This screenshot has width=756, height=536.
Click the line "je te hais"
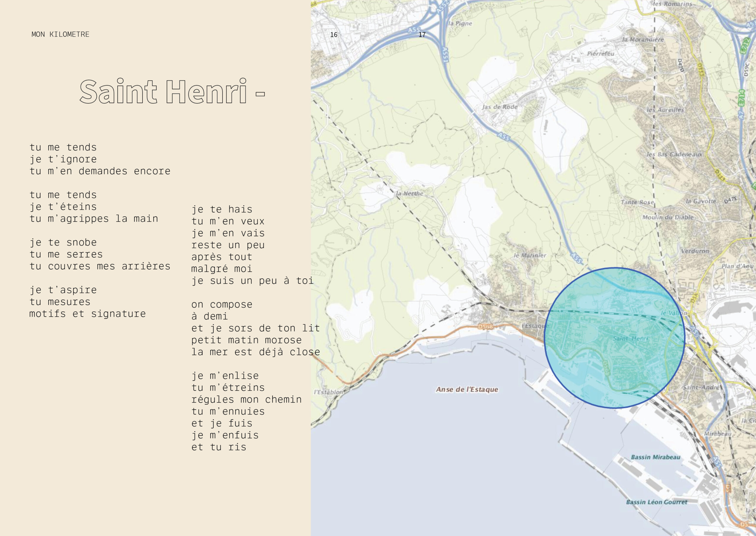(x=222, y=209)
